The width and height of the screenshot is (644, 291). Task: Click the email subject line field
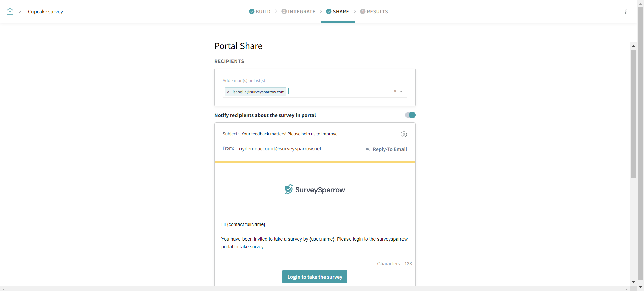click(x=290, y=134)
